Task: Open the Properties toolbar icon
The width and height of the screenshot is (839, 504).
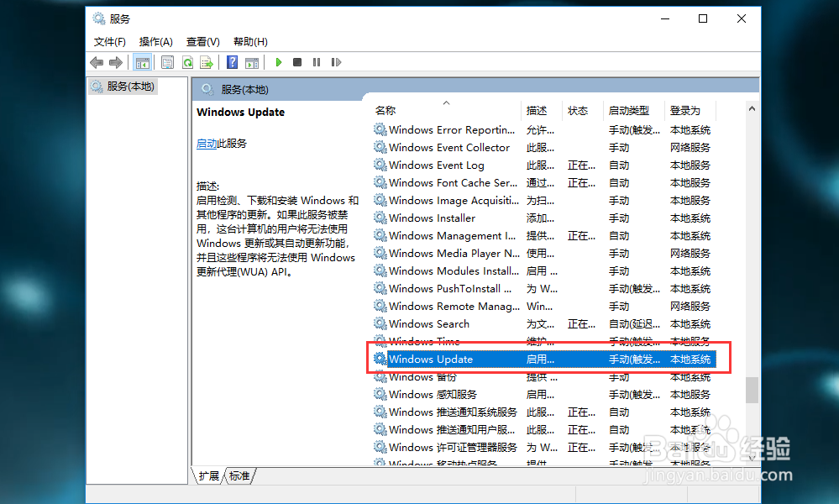Action: pyautogui.click(x=167, y=63)
